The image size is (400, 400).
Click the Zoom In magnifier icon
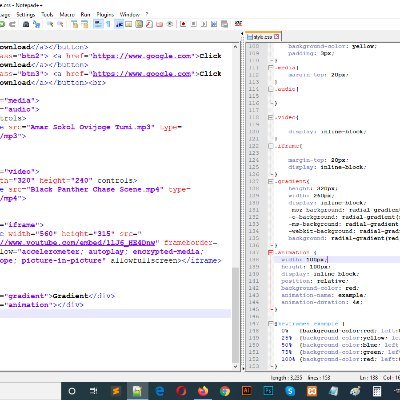tap(50, 24)
